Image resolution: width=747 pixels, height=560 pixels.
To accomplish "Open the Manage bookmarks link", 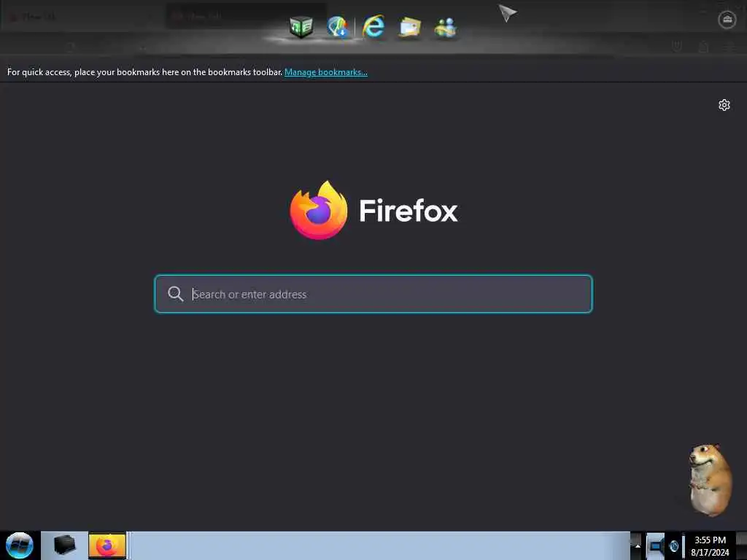I will click(326, 72).
